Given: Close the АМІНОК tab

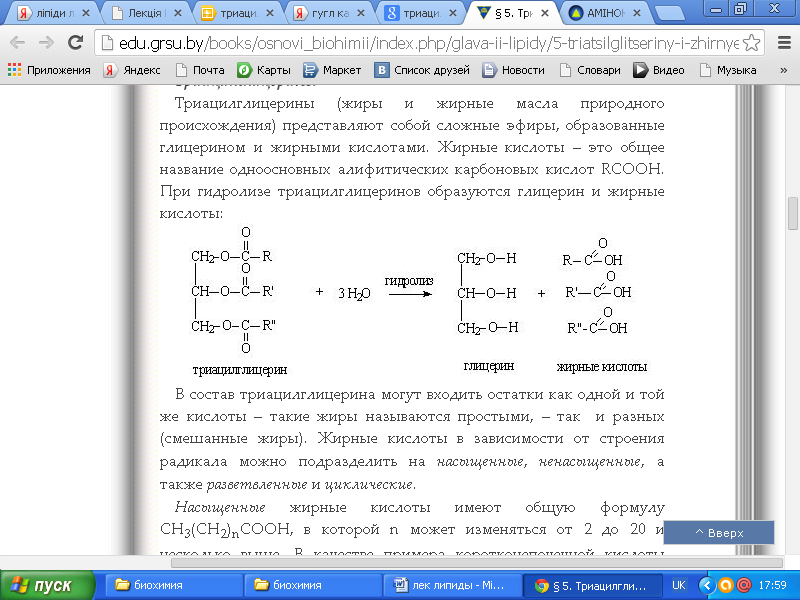Looking at the screenshot, I should pyautogui.click(x=637, y=13).
